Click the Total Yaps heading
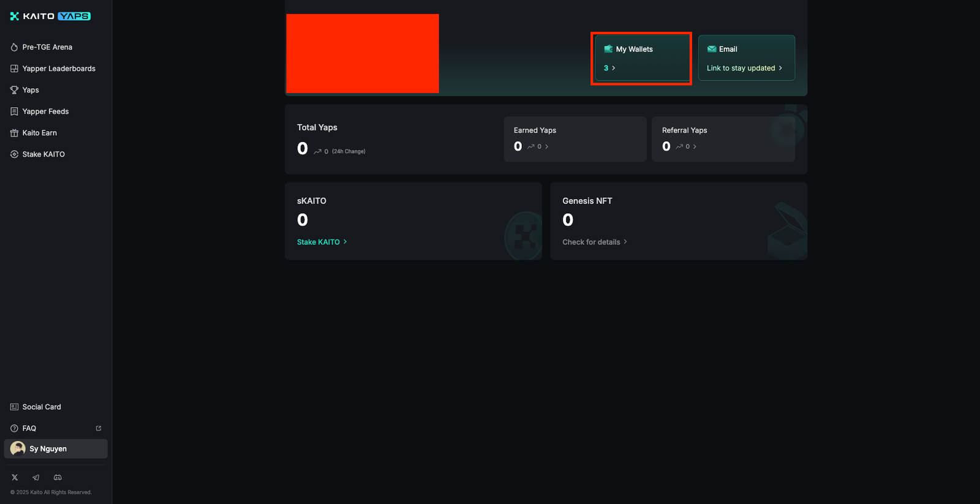This screenshot has width=980, height=504. coord(317,127)
